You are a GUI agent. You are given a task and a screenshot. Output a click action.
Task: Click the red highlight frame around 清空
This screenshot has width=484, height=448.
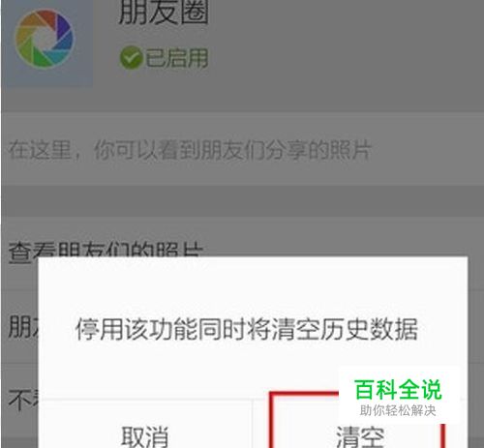click(x=357, y=420)
